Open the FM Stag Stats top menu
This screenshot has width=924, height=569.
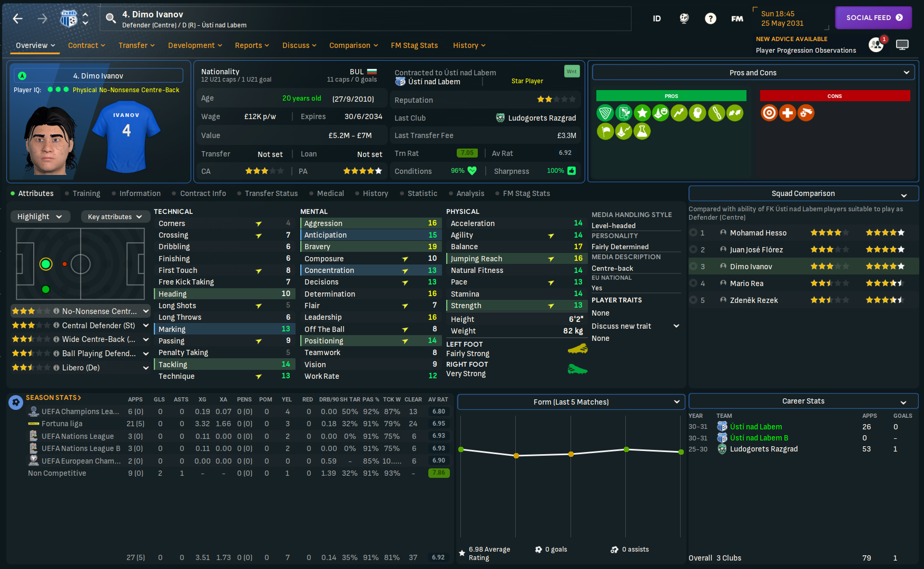[415, 45]
